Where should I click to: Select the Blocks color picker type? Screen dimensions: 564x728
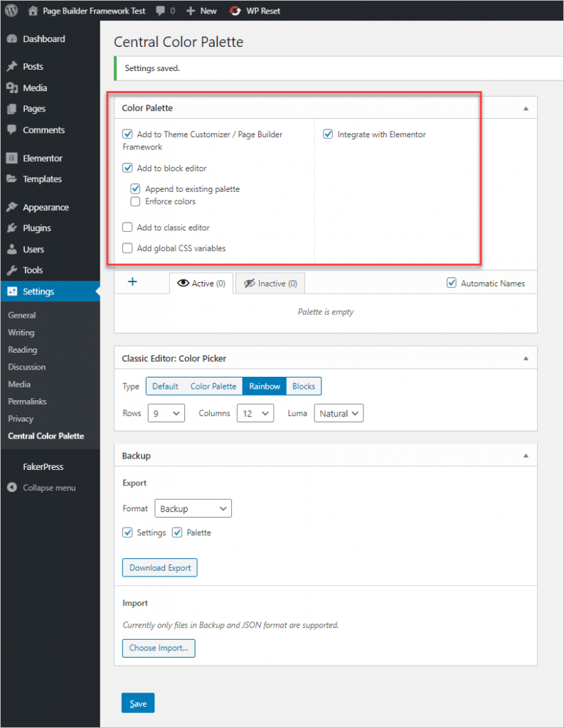[x=304, y=386]
